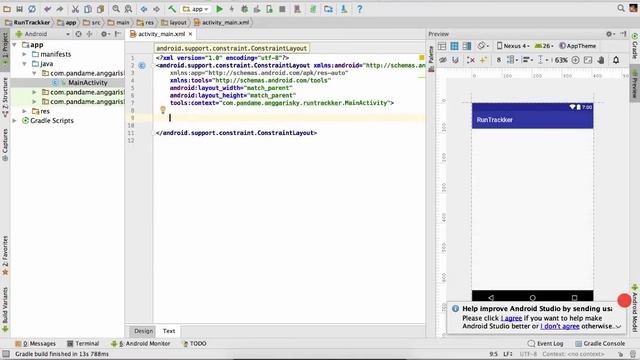This screenshot has width=640, height=360.
Task: Click the warnings bell icon in Preview
Action: click(616, 60)
